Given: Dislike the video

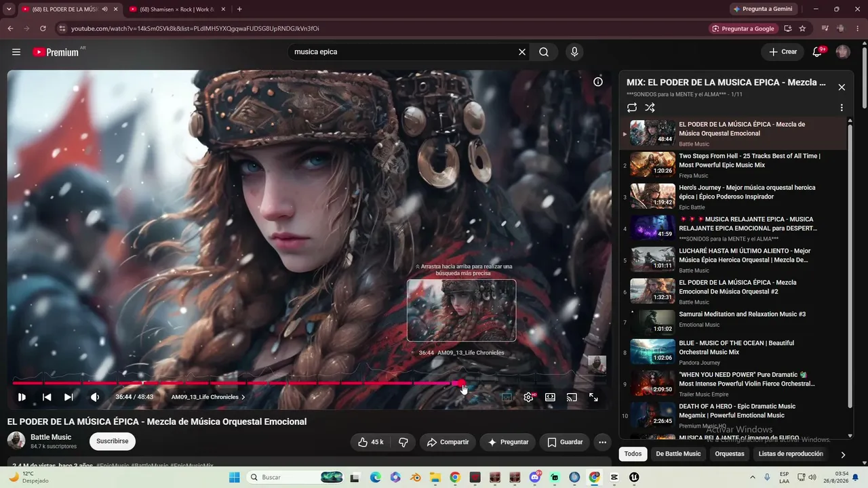Looking at the screenshot, I should coord(403,442).
